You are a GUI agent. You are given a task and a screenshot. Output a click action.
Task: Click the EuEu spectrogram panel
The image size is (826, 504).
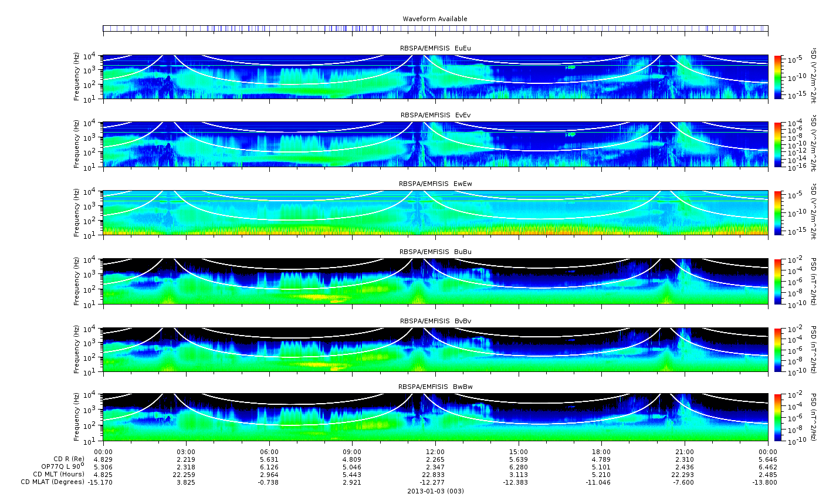tap(435, 77)
